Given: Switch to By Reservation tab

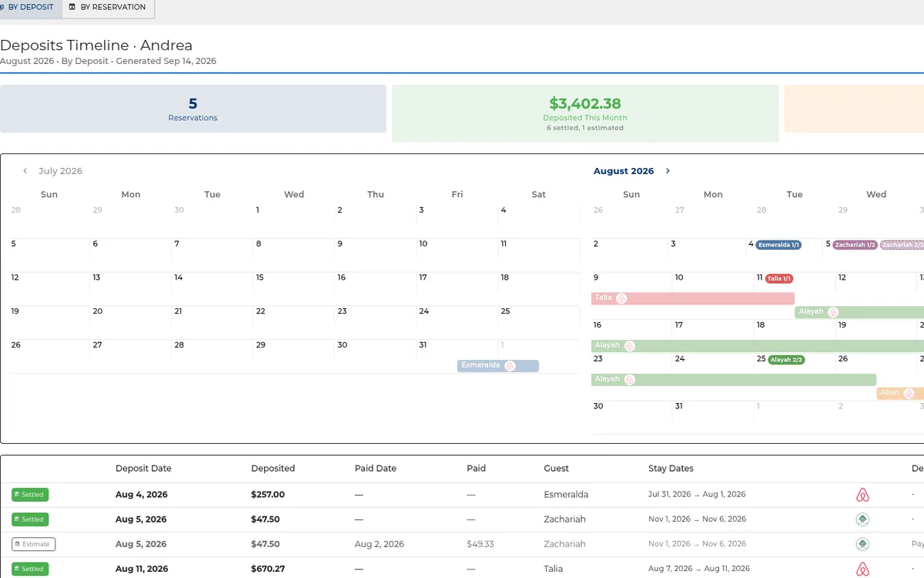Looking at the screenshot, I should click(108, 8).
